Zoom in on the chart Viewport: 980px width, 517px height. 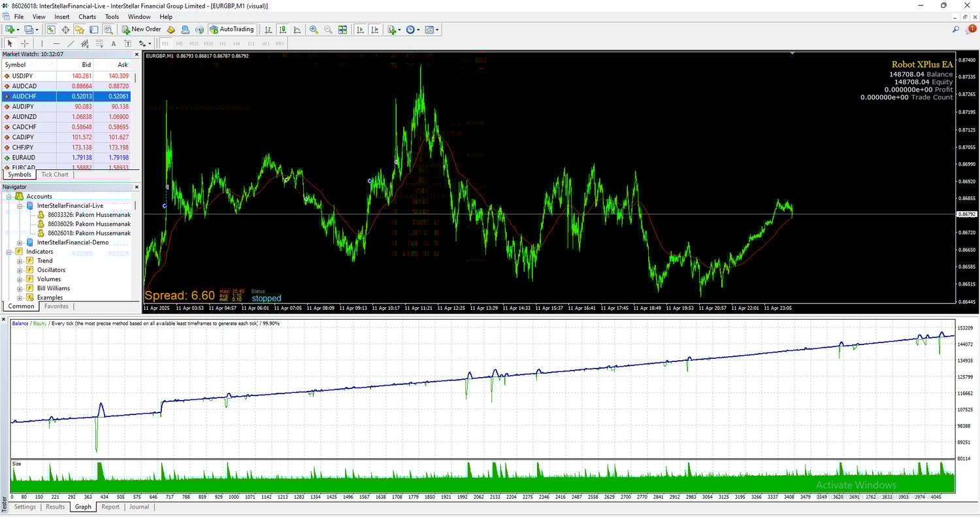[314, 29]
